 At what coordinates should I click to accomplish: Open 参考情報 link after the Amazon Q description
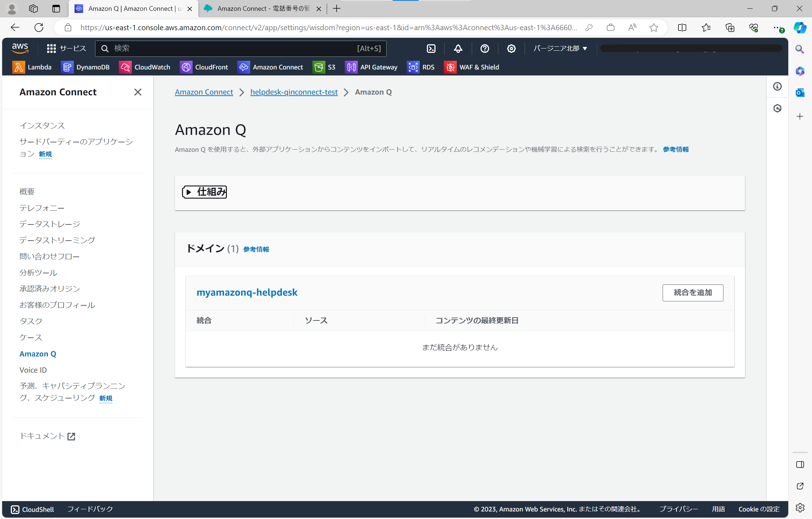[x=676, y=149]
